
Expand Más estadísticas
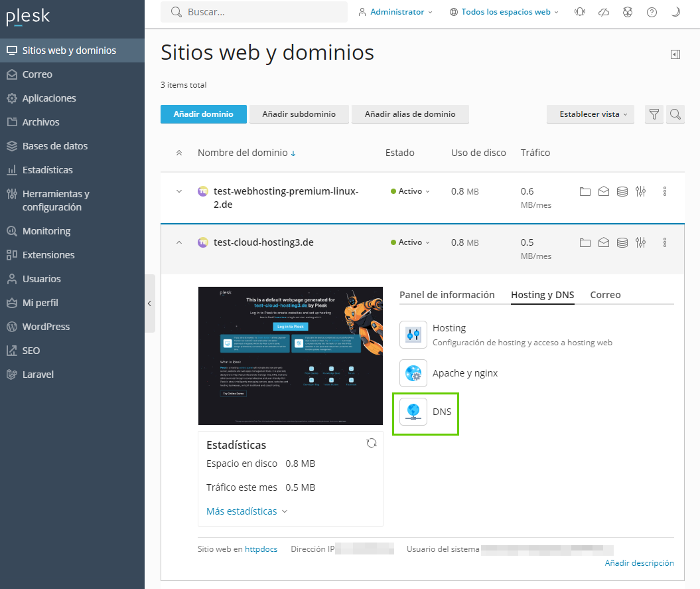coord(246,511)
